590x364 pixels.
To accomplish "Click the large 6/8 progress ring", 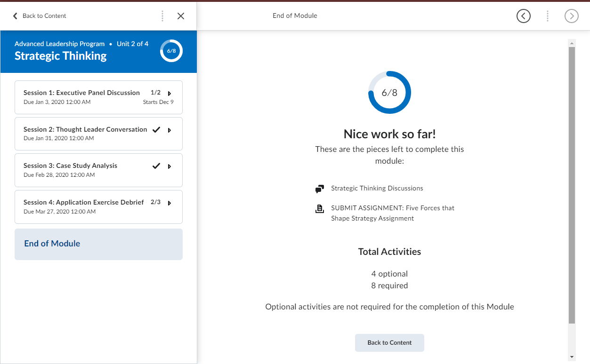I will [389, 93].
